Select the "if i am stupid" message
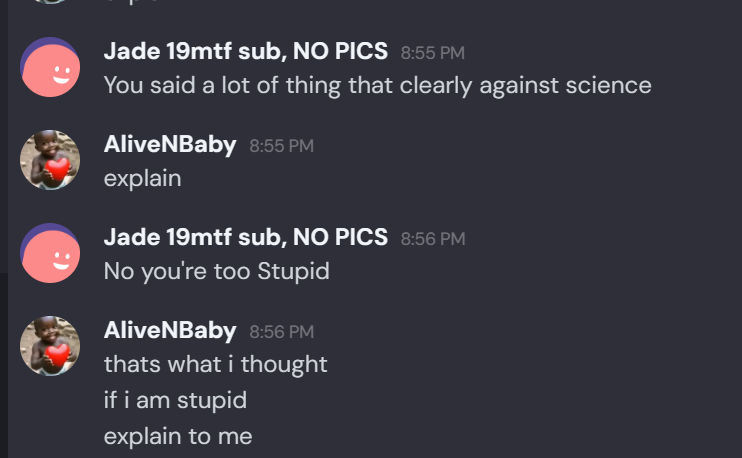The width and height of the screenshot is (742, 458). point(175,401)
